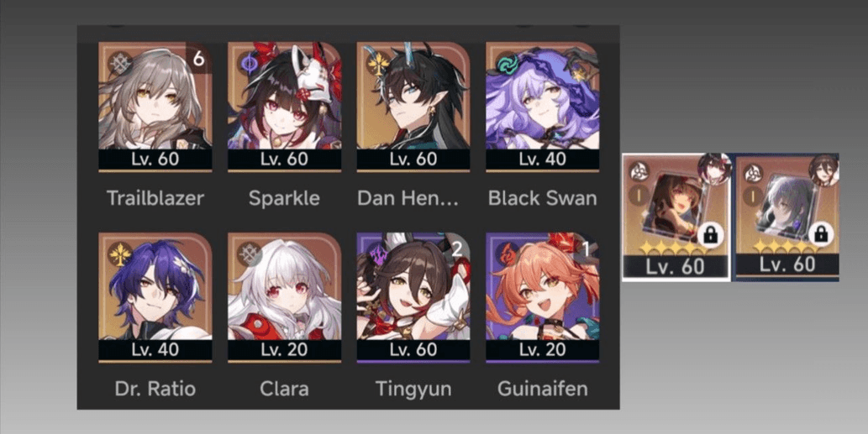This screenshot has height=434, width=868.
Task: Select the Trailblazer character portrait
Action: tap(155, 107)
